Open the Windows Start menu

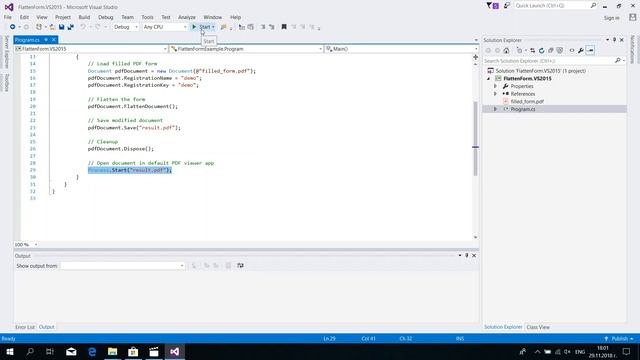pos(10,352)
